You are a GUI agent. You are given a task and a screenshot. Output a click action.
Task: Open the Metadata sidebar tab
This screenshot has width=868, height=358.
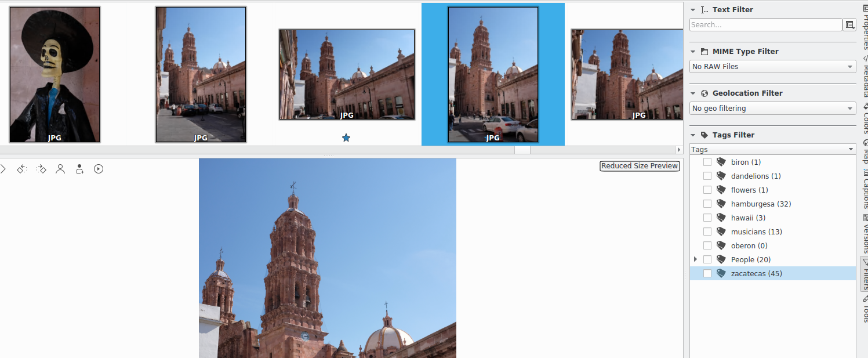(864, 80)
